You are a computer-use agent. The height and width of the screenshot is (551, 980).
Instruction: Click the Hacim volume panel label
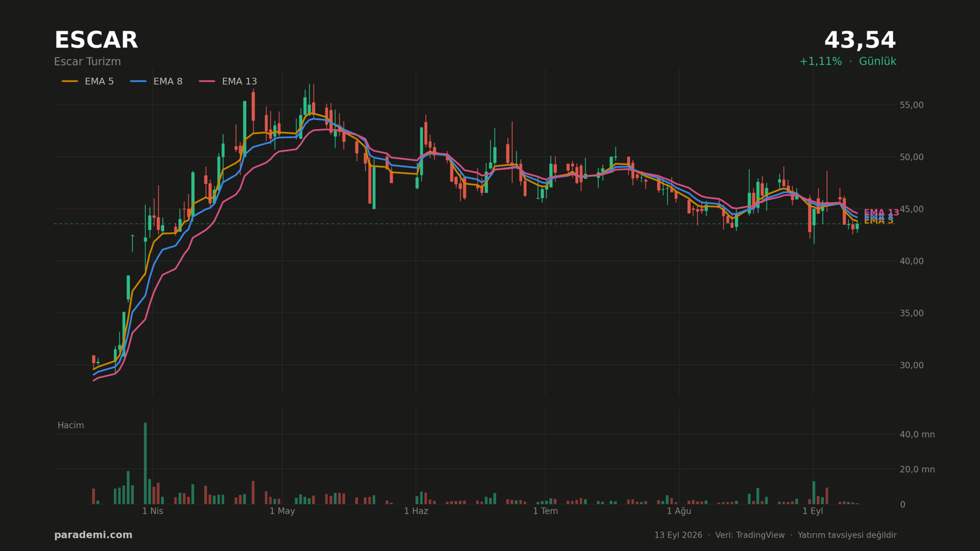(71, 425)
